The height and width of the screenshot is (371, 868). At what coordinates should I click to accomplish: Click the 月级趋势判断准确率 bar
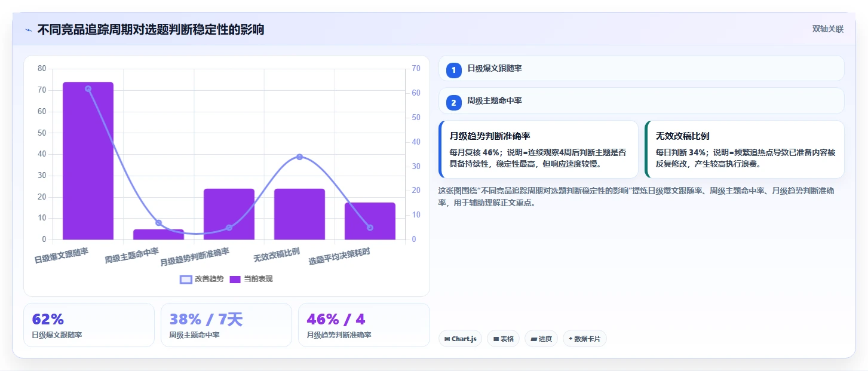pos(229,214)
